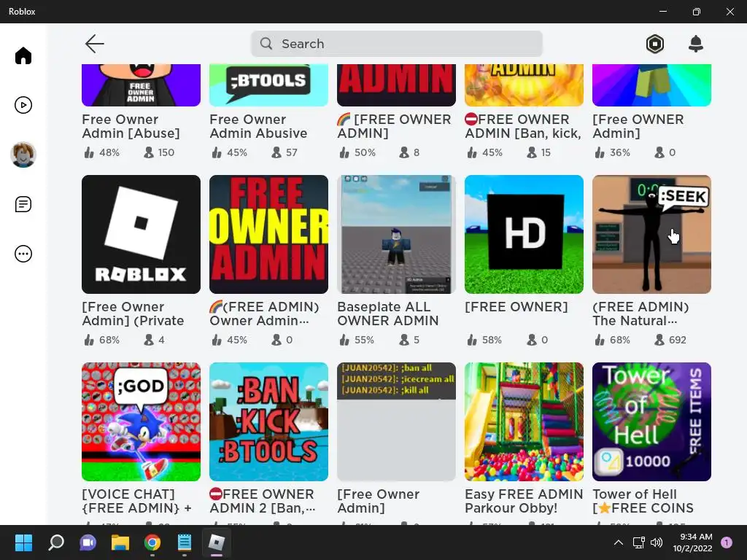Click the back arrow
The width and height of the screenshot is (747, 560).
click(94, 44)
